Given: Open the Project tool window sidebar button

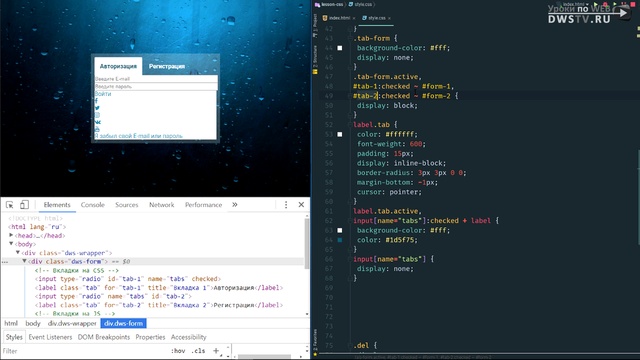Looking at the screenshot, I should pos(315,27).
